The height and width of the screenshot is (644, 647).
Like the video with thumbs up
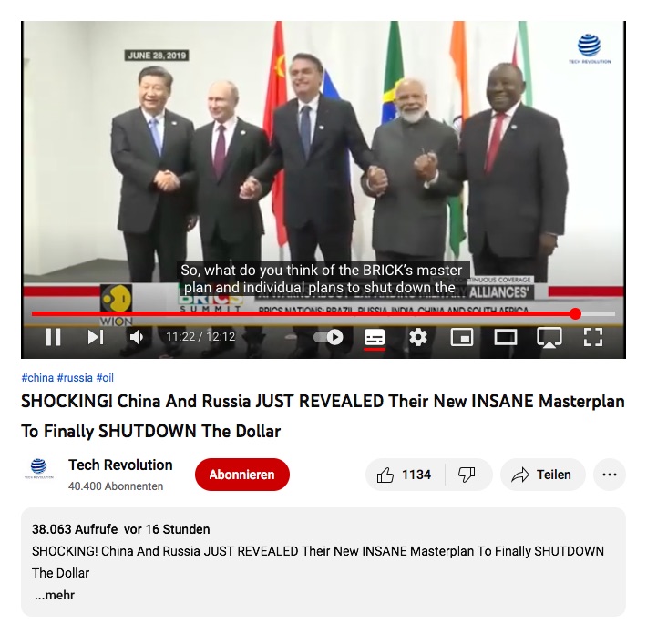[405, 475]
